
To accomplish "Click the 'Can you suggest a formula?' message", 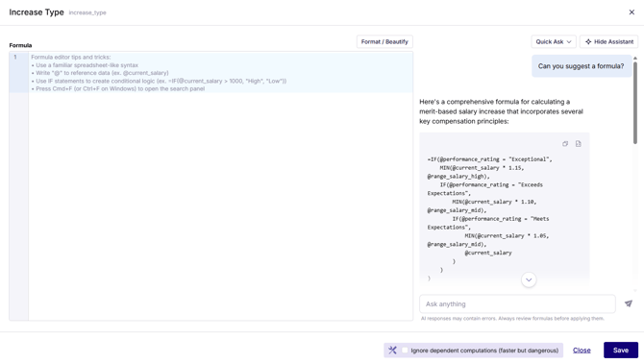I will pyautogui.click(x=582, y=66).
